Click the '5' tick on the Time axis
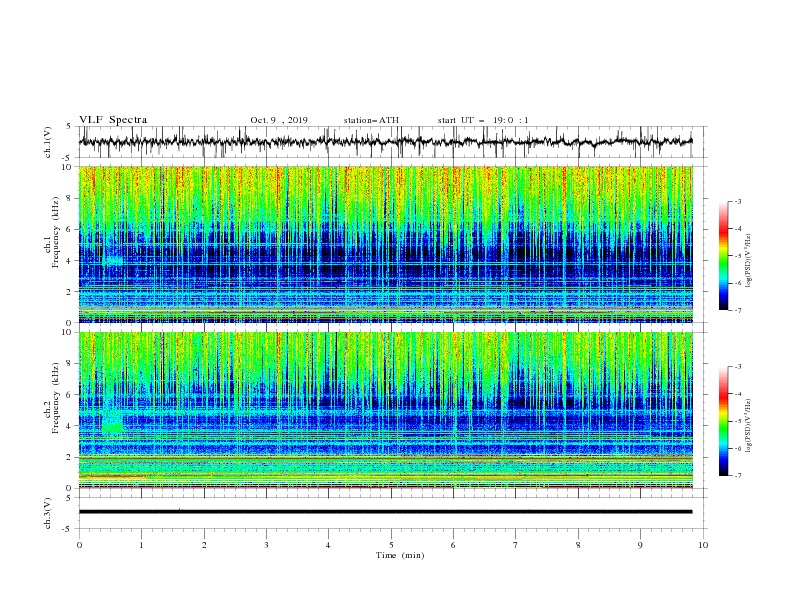792x612 pixels. (391, 545)
